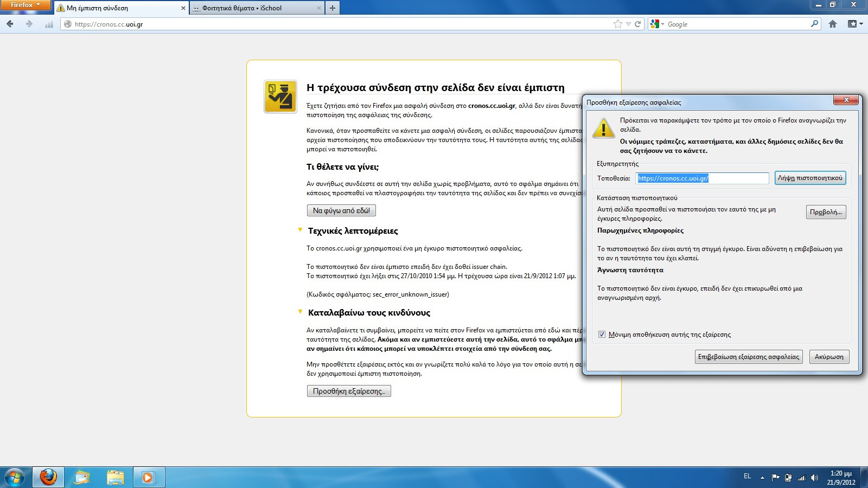Click the 'Παρωχημένες πληροφορίες' heading in the dialog

(x=640, y=230)
